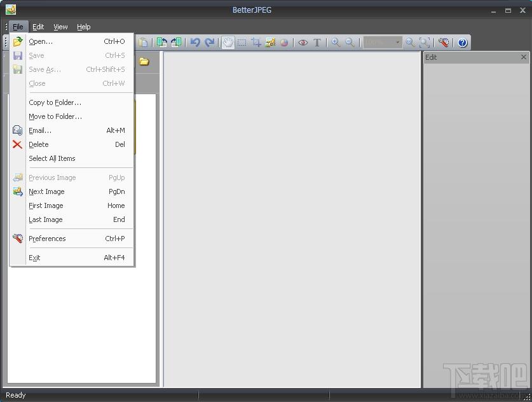This screenshot has width=532, height=402.
Task: Choose Last Image menu entry
Action: (72, 219)
